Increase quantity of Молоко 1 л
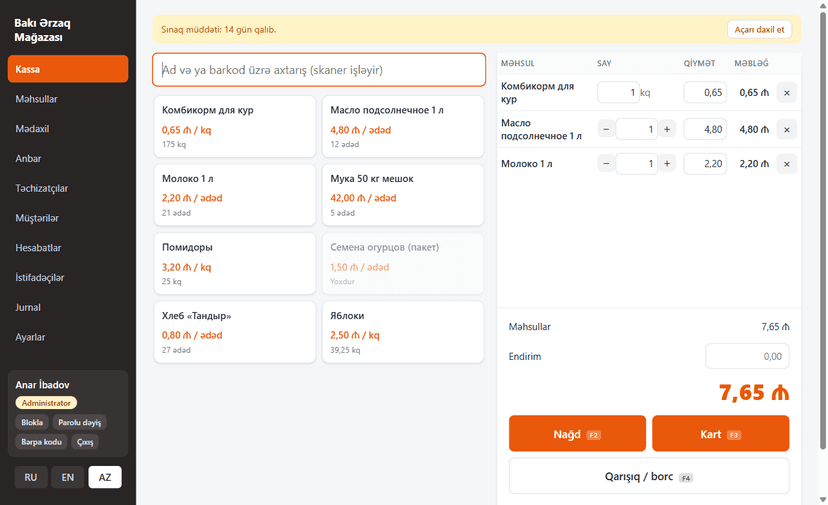 (667, 164)
